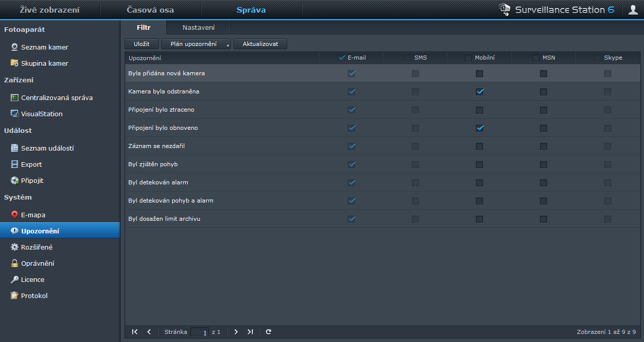Click the Licence key icon
The width and height of the screenshot is (644, 342).
[x=15, y=279]
